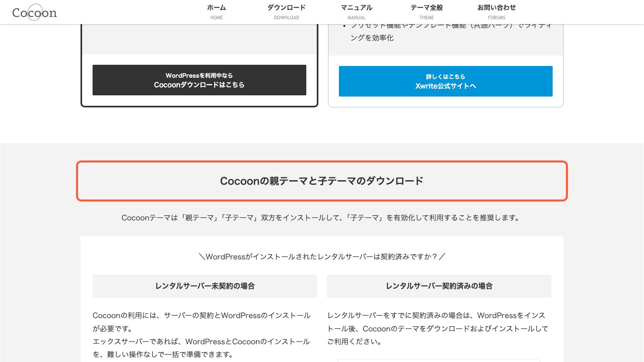Click the sentence starting Cocoonテーマは「親テーマ」「子テーマ」
Image resolution: width=644 pixels, height=362 pixels.
click(x=322, y=218)
